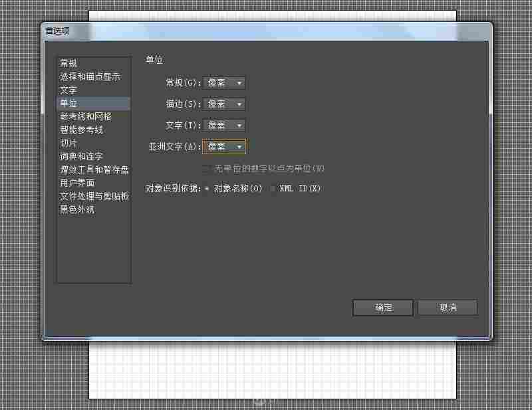Open the 描边(S) units dropdown
Image resolution: width=532 pixels, height=410 pixels.
(x=223, y=104)
